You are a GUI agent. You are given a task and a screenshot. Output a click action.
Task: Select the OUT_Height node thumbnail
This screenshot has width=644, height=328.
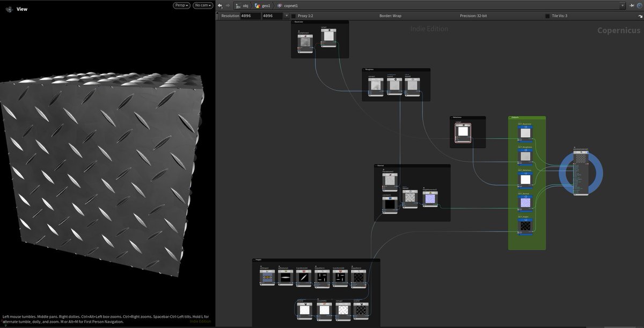click(x=526, y=226)
